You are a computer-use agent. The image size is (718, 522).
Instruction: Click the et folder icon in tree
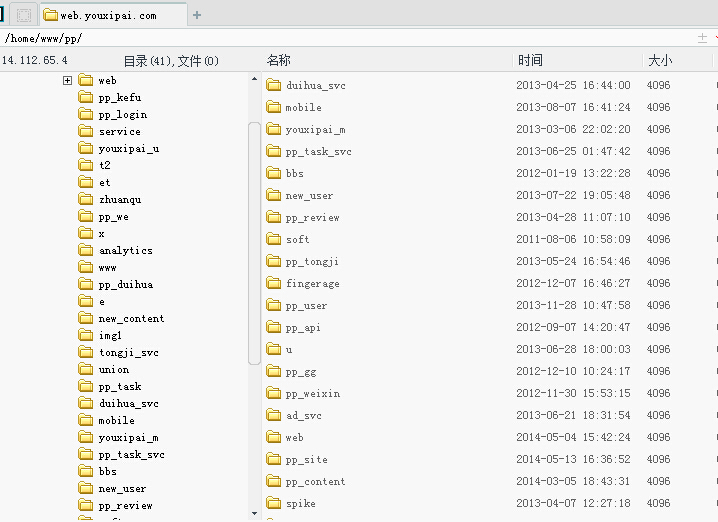click(x=86, y=182)
